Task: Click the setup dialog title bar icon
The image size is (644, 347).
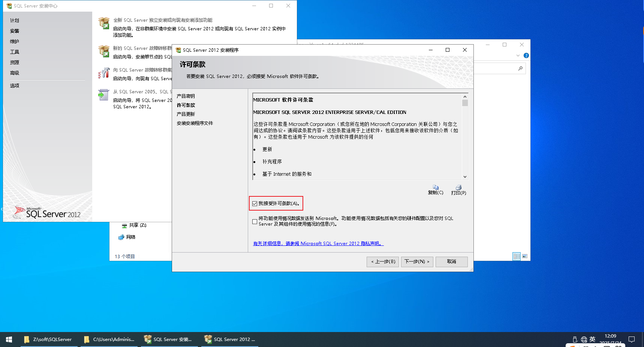Action: click(x=178, y=50)
